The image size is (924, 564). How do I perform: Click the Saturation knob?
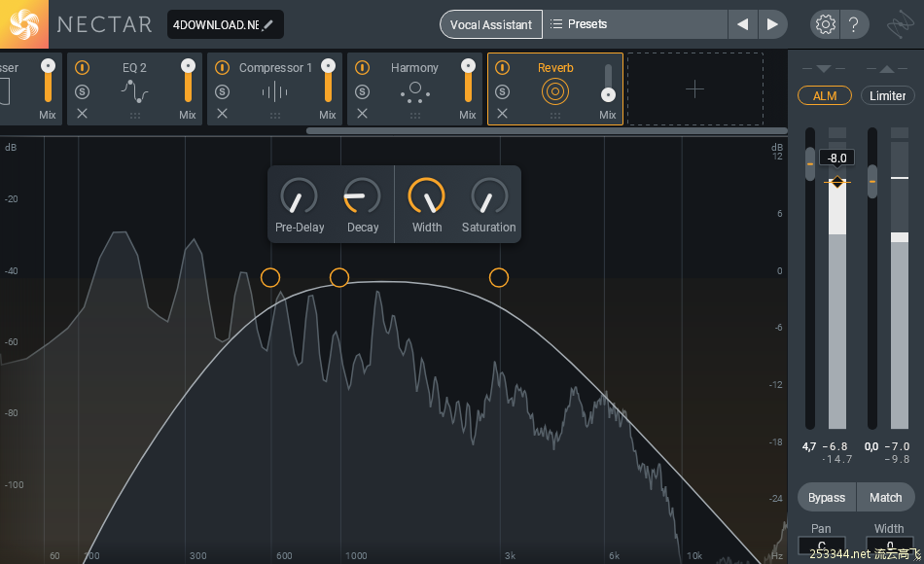click(x=489, y=196)
